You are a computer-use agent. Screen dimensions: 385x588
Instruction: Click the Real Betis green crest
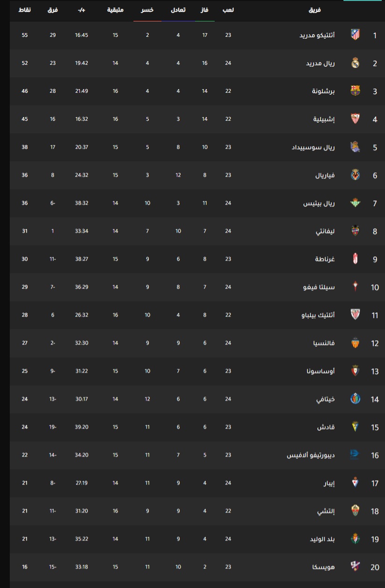pyautogui.click(x=355, y=203)
